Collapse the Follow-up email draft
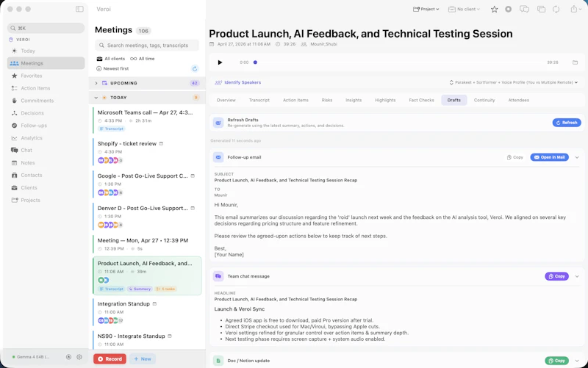The height and width of the screenshot is (368, 588). (577, 157)
